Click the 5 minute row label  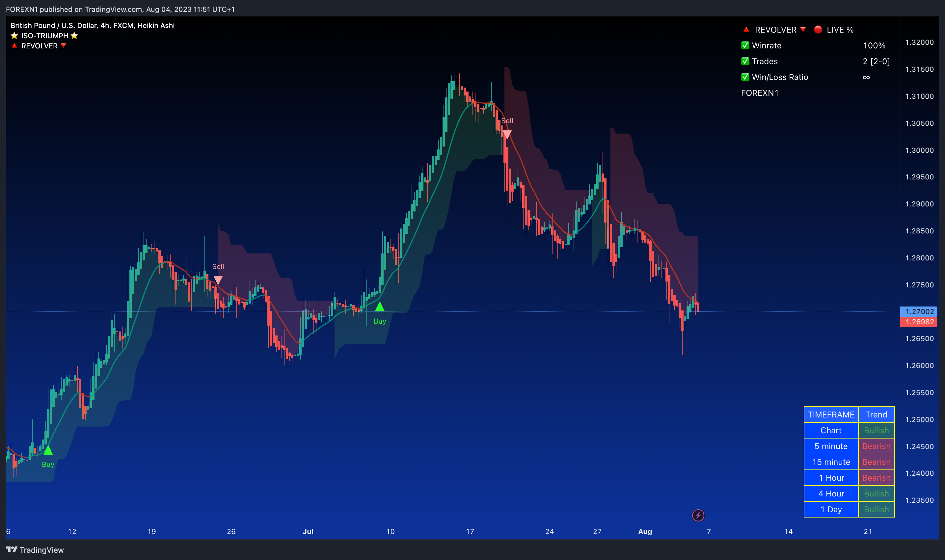[831, 446]
